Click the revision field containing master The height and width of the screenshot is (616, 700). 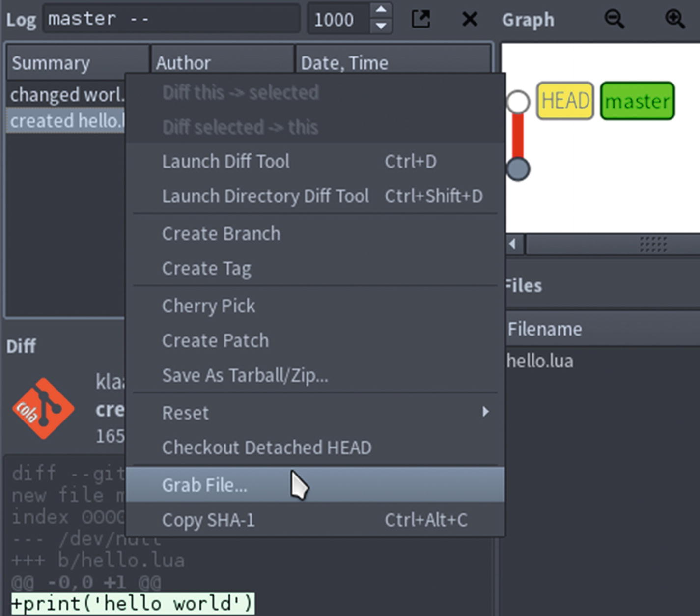[x=171, y=19]
